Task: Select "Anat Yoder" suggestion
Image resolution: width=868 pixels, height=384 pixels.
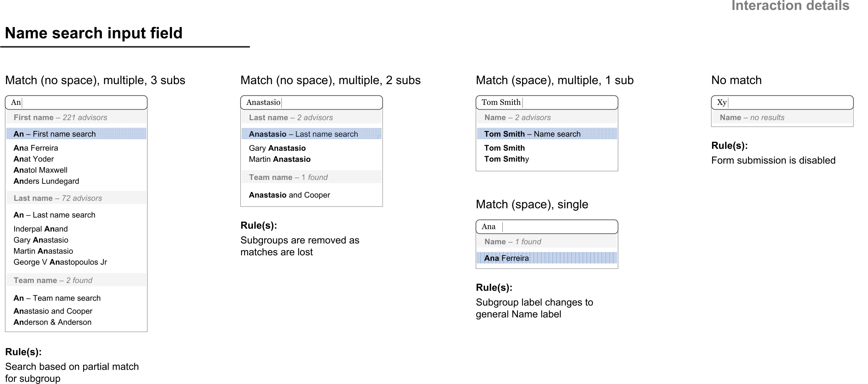Action: click(34, 159)
